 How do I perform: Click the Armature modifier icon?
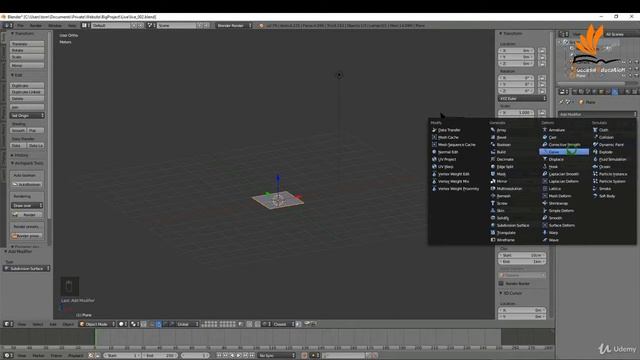click(544, 130)
